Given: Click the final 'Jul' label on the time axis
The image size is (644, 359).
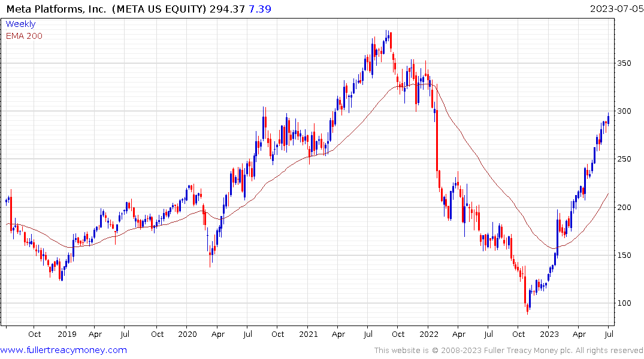Looking at the screenshot, I should pyautogui.click(x=609, y=334).
